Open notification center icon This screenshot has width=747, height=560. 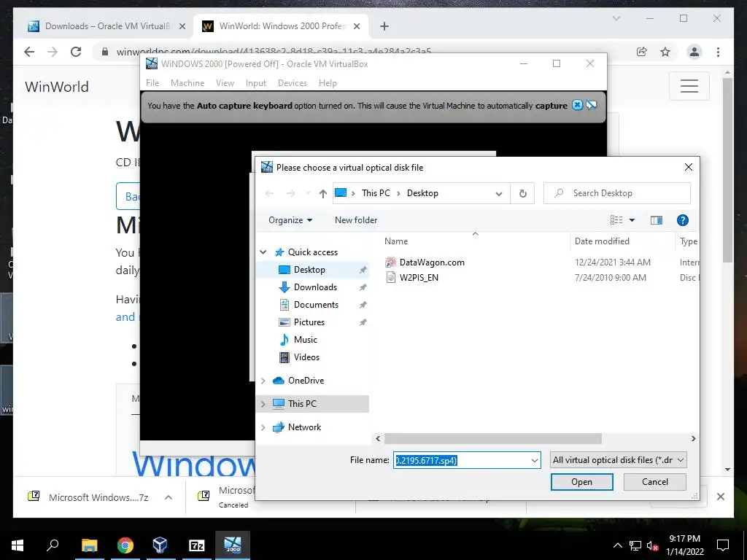point(723,545)
